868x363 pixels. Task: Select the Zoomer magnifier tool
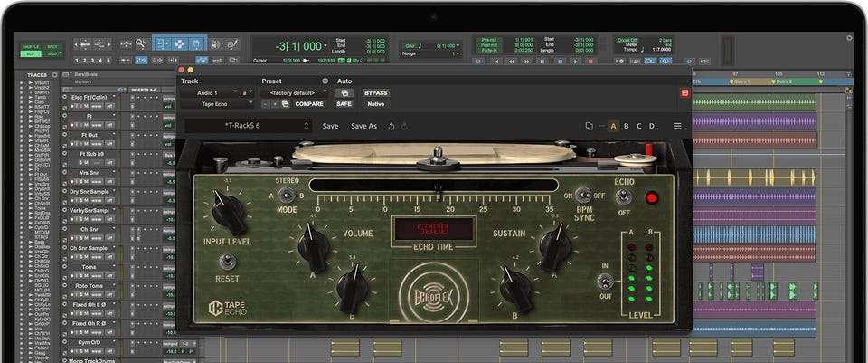click(x=141, y=43)
